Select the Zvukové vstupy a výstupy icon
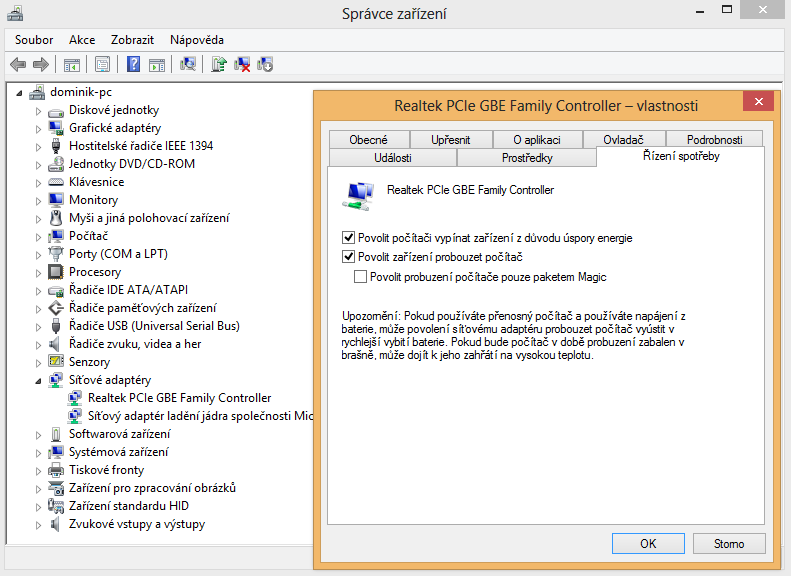Screen dimensions: 791x576 click(55, 524)
